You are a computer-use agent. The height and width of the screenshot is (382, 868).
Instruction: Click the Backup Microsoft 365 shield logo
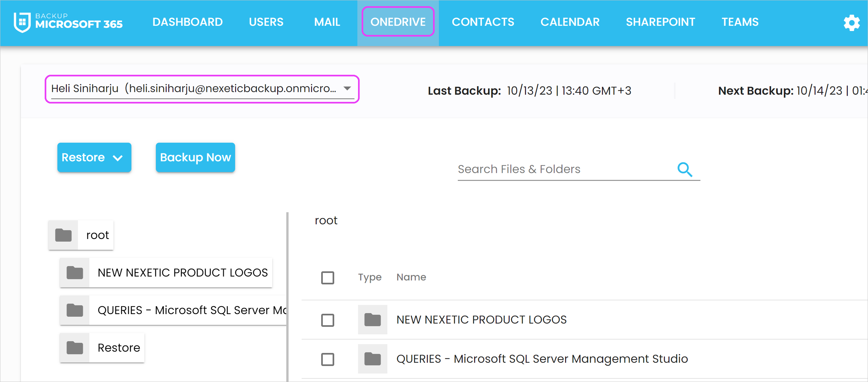click(x=22, y=22)
